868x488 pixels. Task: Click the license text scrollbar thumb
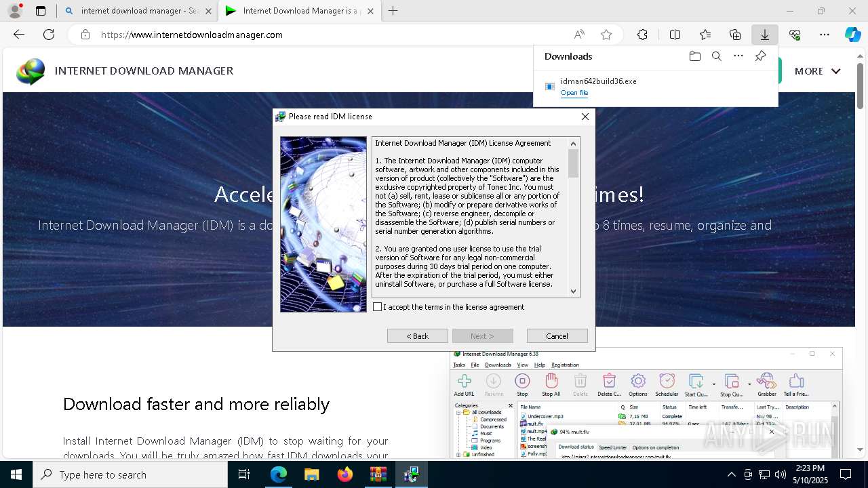[574, 163]
